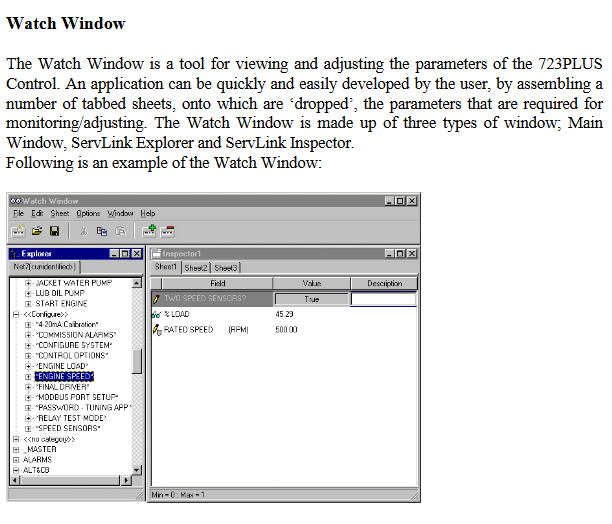Click the Explorer scroll up arrow
Viewport: 612px width, 524px height.
click(x=137, y=283)
